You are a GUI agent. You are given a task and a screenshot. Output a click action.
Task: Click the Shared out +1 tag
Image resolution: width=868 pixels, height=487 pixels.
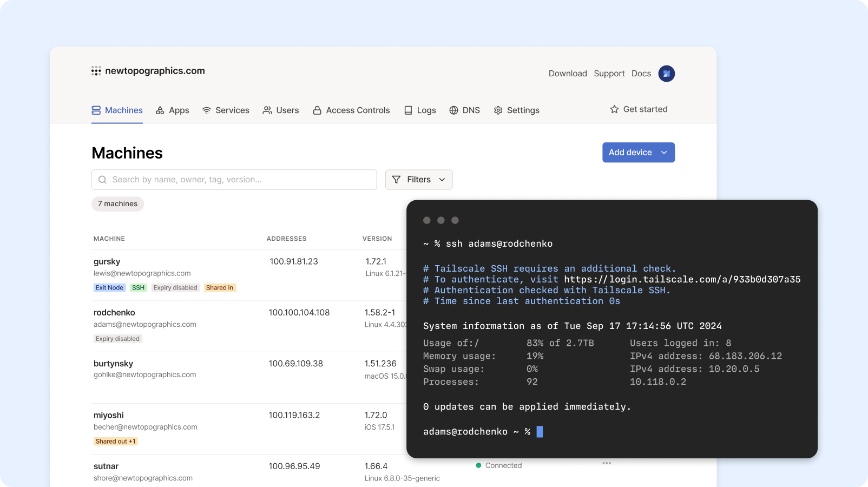click(x=116, y=442)
